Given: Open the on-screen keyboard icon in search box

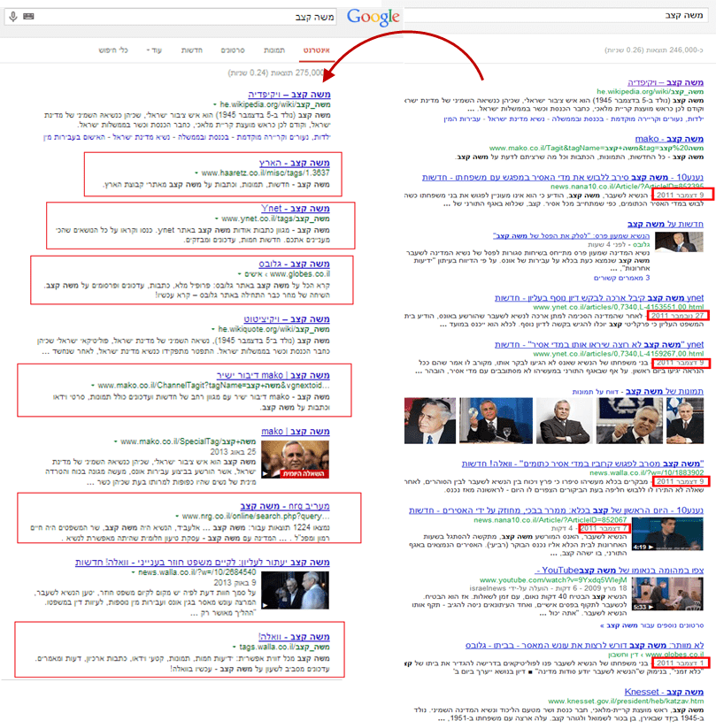Looking at the screenshot, I should (x=28, y=16).
